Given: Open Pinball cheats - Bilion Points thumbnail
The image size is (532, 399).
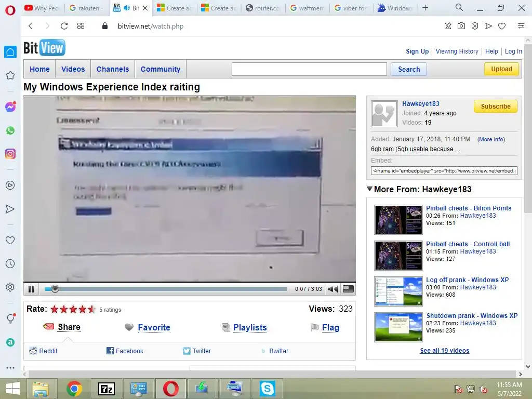Looking at the screenshot, I should (398, 220).
